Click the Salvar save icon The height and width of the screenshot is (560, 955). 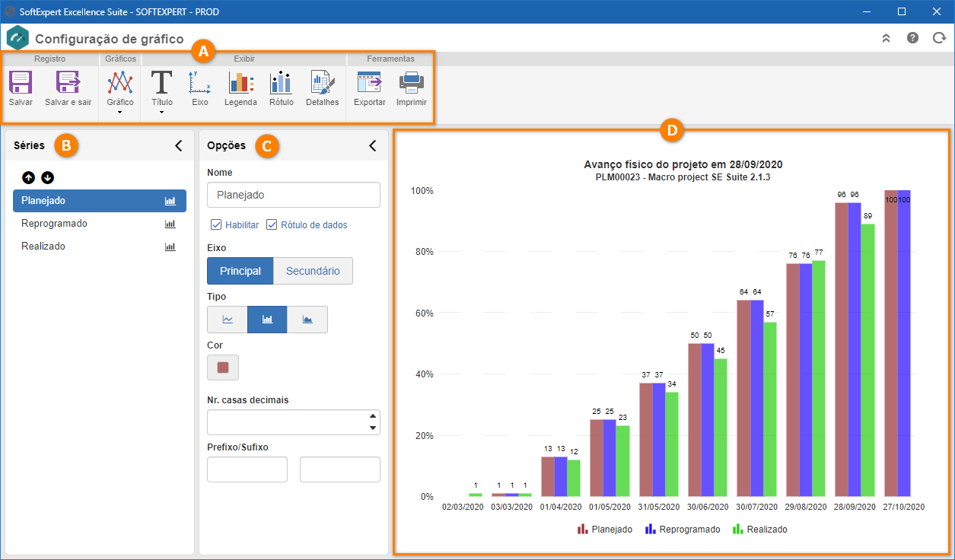21,82
